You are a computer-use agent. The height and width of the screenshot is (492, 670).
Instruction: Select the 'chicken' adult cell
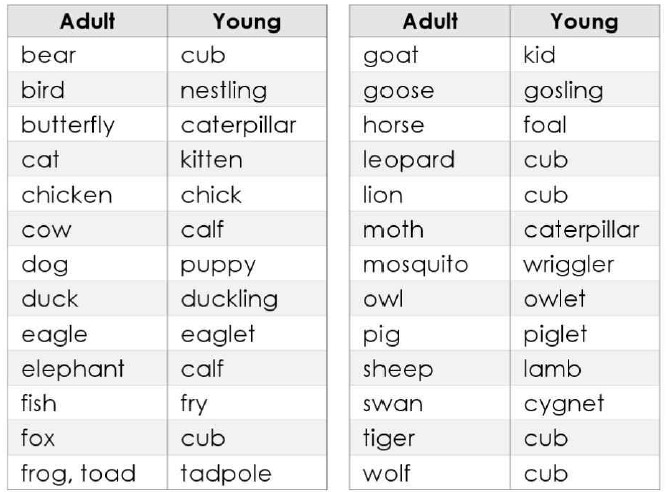[x=88, y=194]
